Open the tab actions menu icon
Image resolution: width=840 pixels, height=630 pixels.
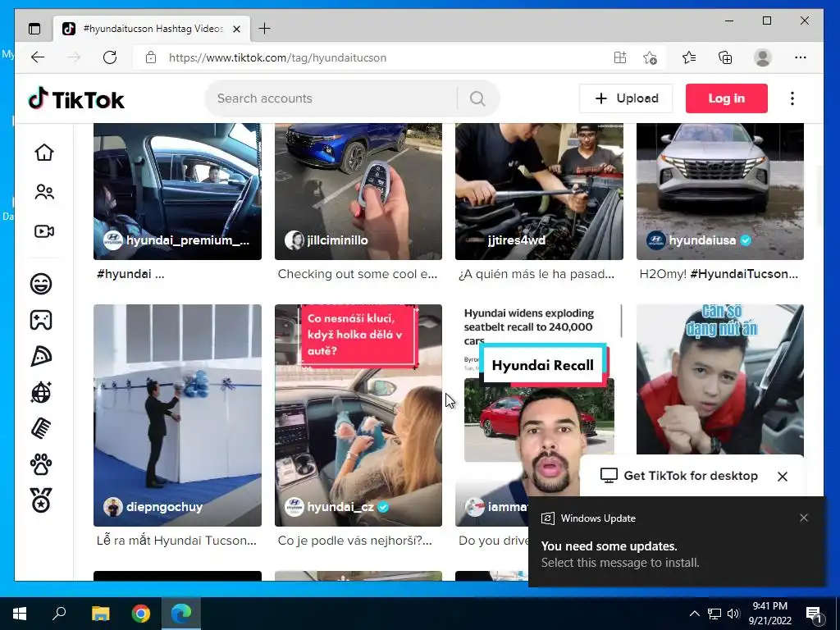(x=34, y=29)
